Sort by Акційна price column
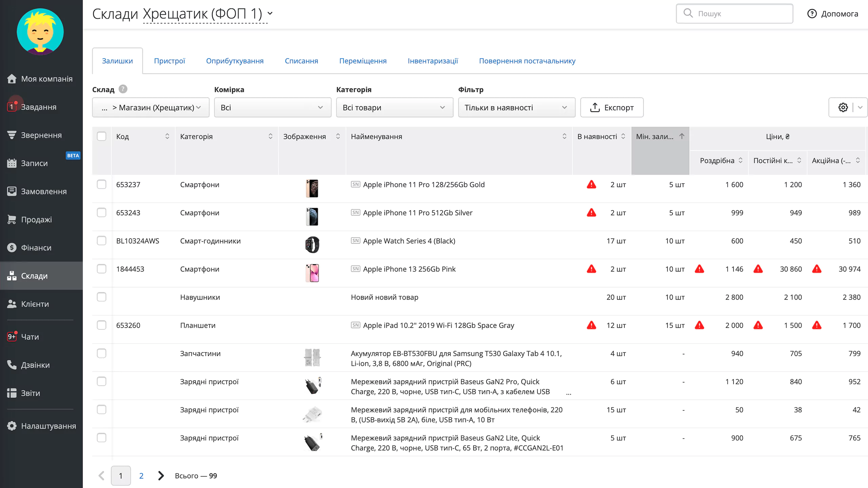Viewport: 868px width, 488px height. coord(858,160)
